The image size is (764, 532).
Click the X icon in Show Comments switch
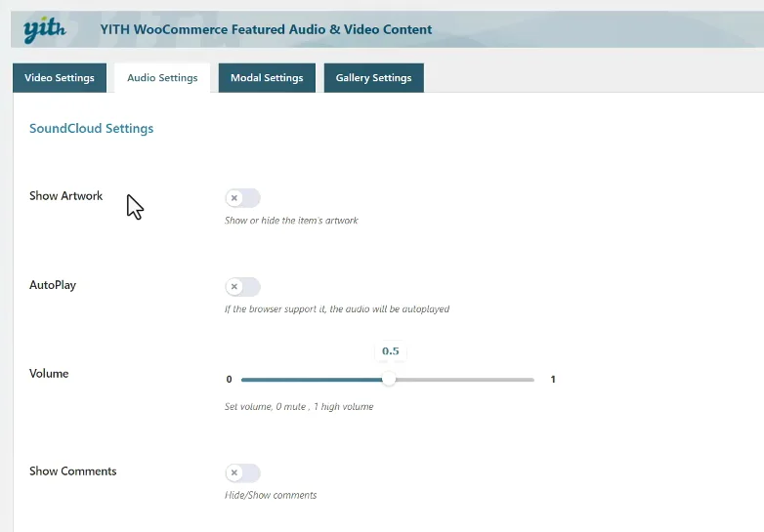pos(234,472)
